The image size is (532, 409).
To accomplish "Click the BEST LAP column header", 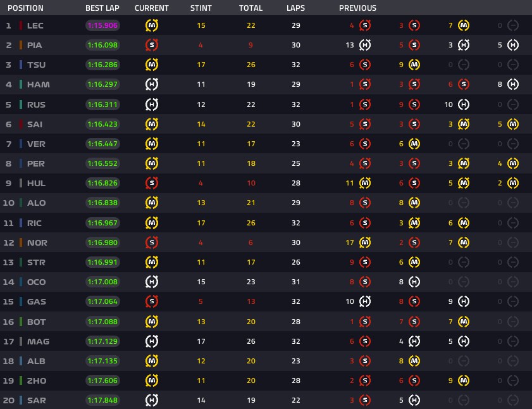I will coord(102,8).
